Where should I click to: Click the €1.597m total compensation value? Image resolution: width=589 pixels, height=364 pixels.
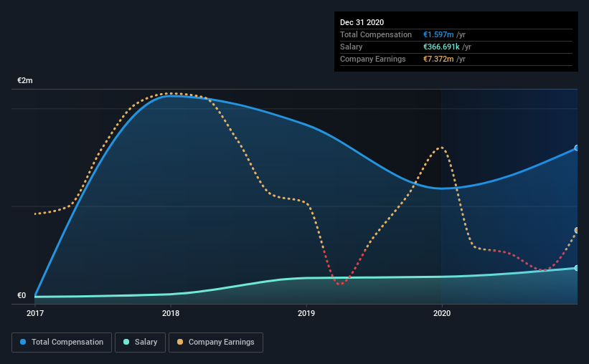pyautogui.click(x=438, y=34)
